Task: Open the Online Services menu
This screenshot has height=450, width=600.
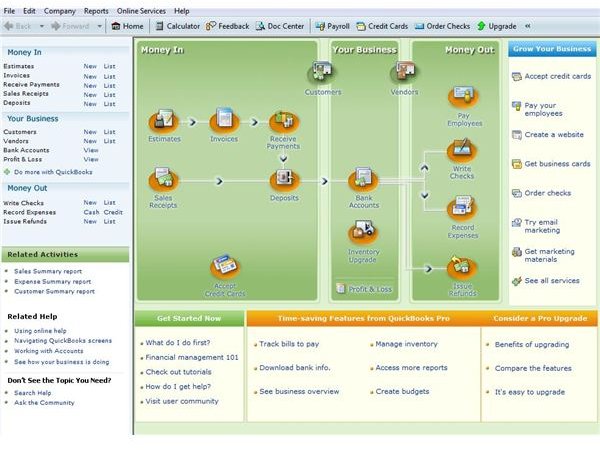Action: point(141,11)
